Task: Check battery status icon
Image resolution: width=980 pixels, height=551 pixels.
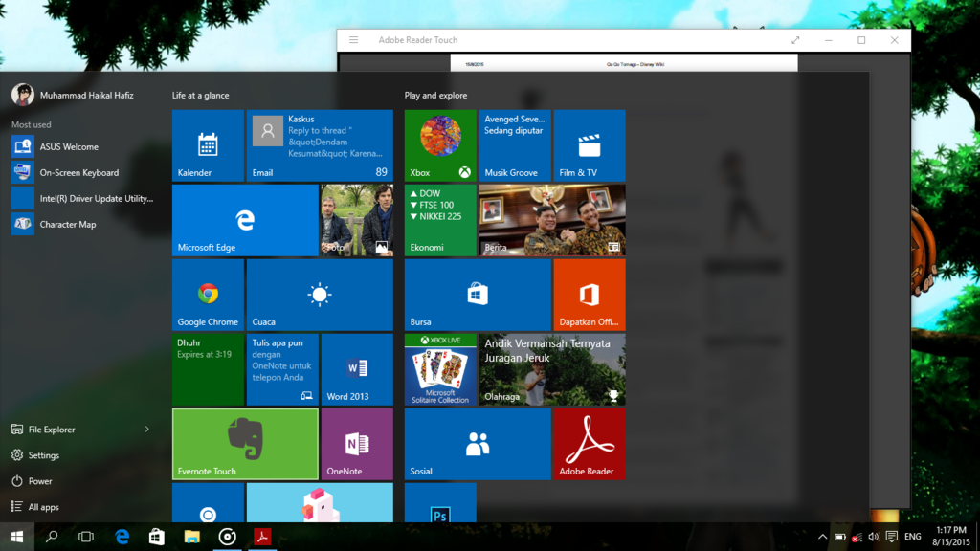Action: [840, 537]
